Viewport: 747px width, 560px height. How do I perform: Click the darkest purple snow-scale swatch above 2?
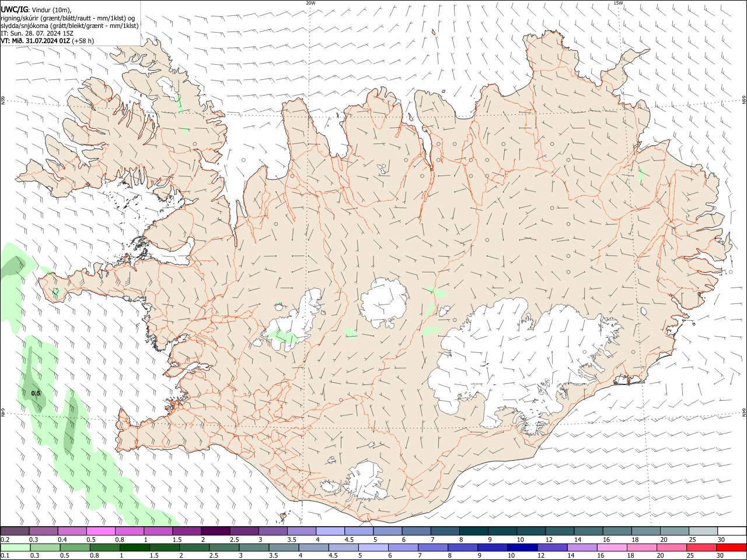216,531
